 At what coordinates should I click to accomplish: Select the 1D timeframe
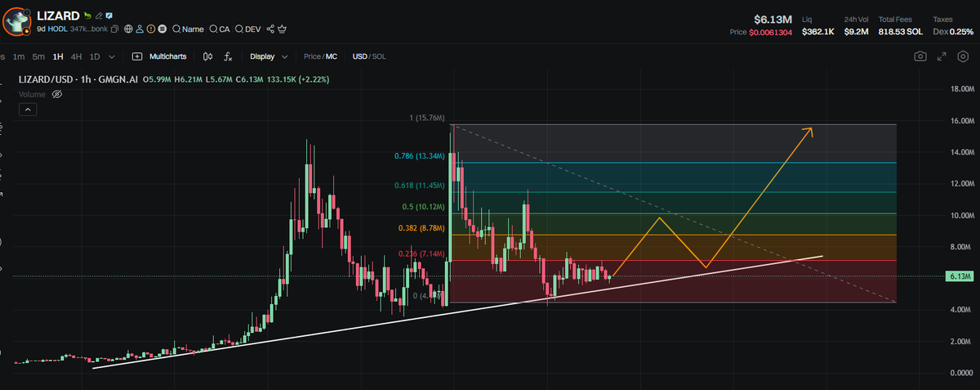[95, 56]
